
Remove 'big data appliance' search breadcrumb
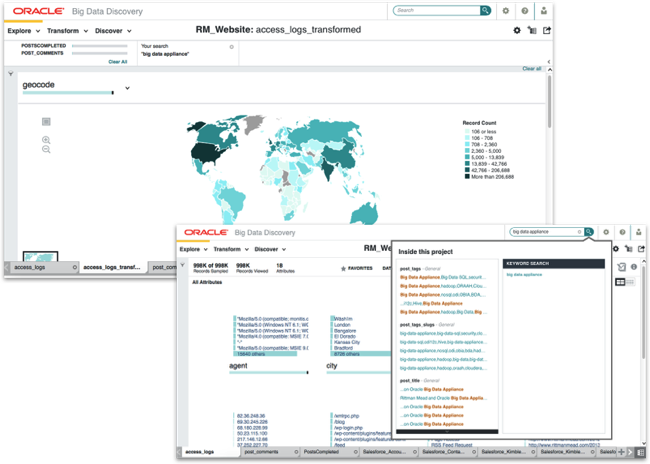pos(232,47)
